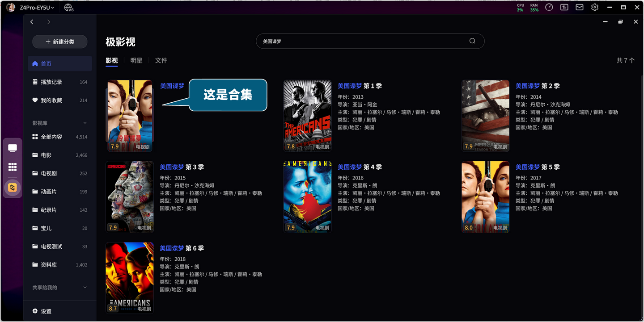Switch to the 影视 tab

(x=112, y=61)
